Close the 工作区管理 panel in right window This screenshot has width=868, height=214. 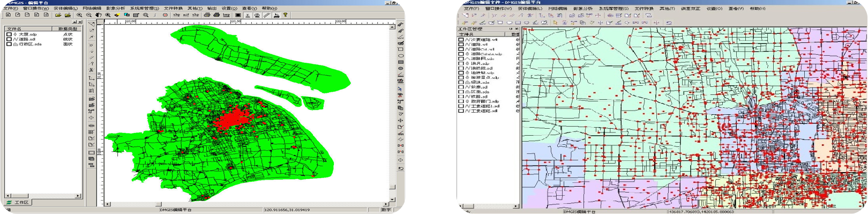(517, 29)
